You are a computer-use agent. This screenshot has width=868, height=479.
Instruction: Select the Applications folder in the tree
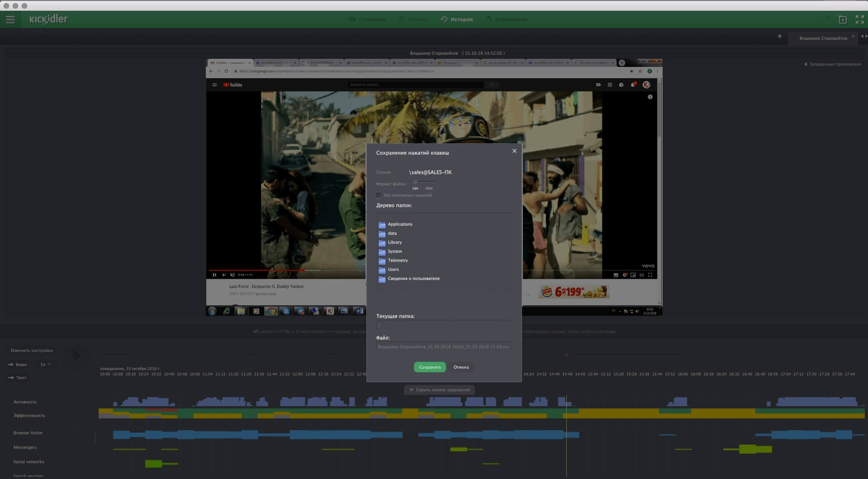395,224
